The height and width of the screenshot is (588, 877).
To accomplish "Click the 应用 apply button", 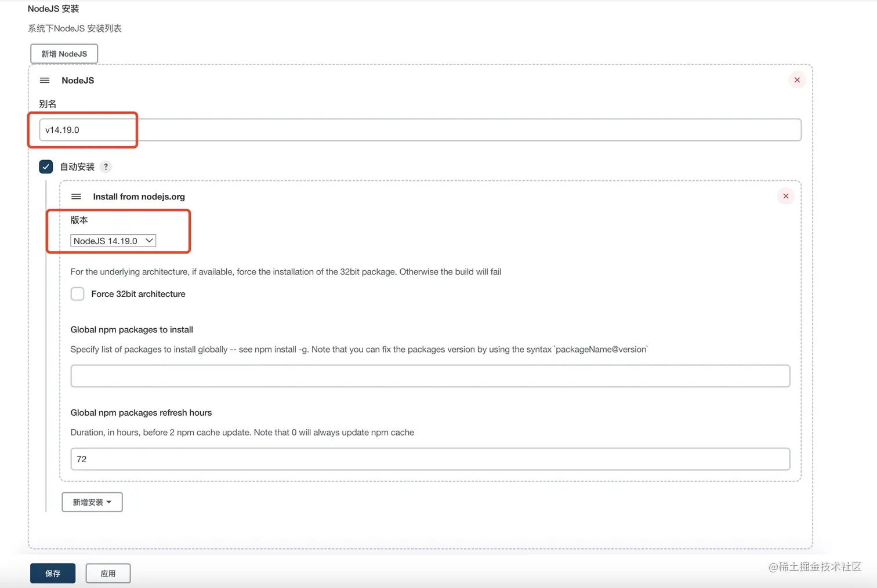I will click(x=108, y=573).
